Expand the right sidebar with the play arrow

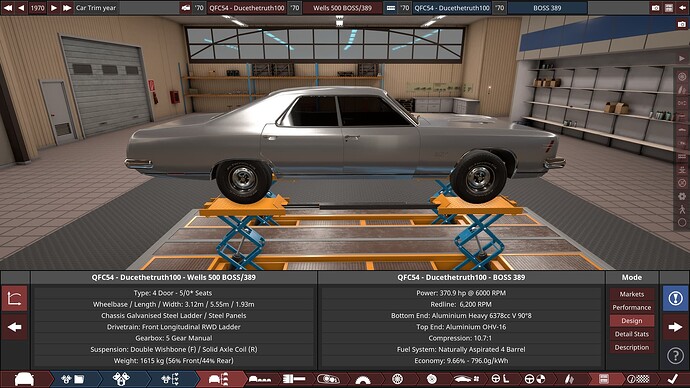click(x=682, y=58)
